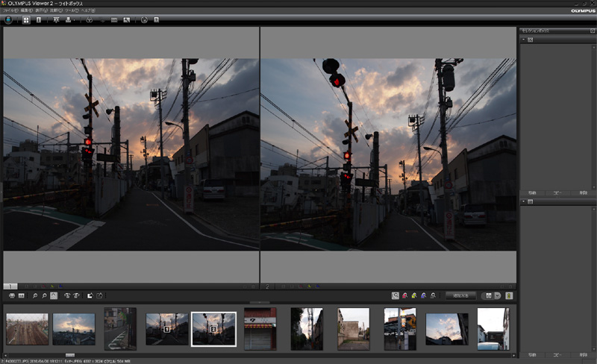
Task: Click the printer icon in the top toolbar
Action: pos(69,20)
